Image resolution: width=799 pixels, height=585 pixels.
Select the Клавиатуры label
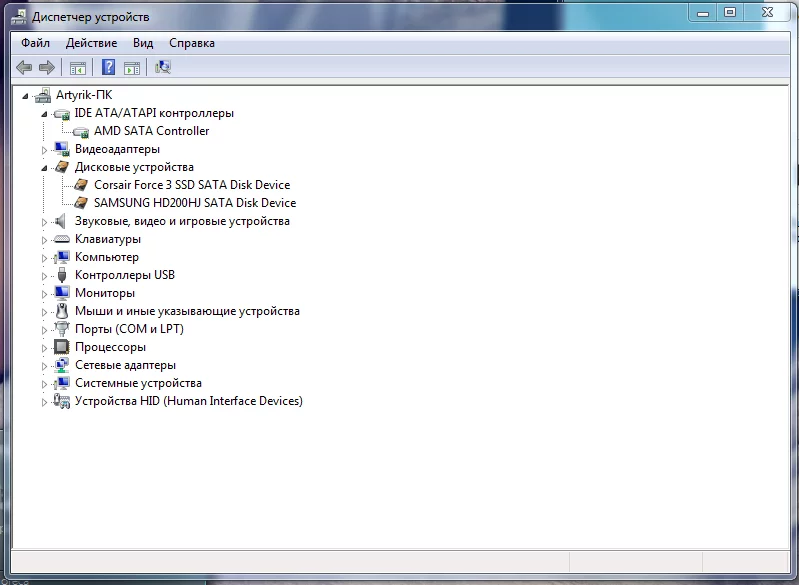[x=108, y=239]
